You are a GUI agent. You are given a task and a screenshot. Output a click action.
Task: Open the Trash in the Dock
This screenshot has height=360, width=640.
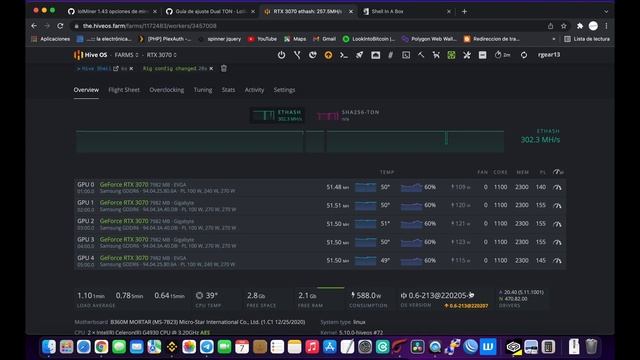[591, 347]
